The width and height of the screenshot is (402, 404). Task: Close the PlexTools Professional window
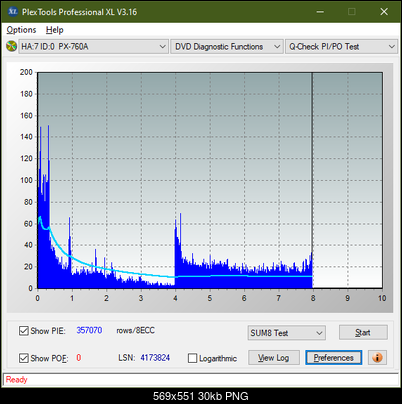point(384,12)
